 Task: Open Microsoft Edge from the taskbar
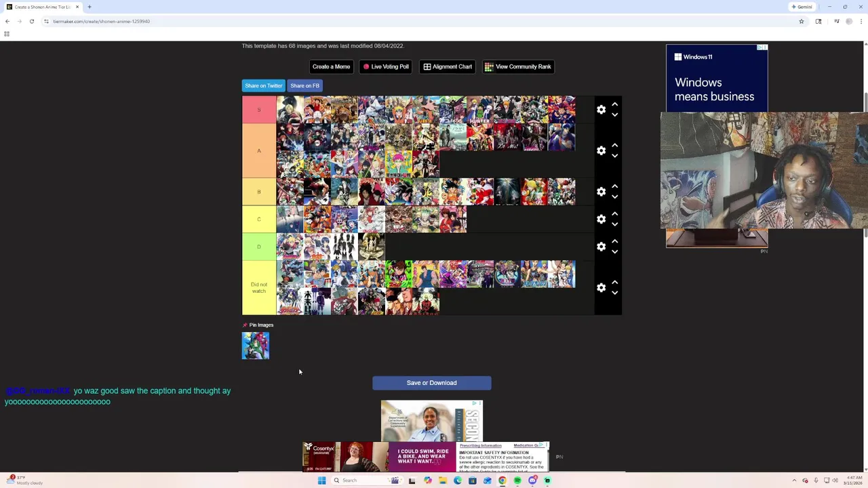coord(458,481)
